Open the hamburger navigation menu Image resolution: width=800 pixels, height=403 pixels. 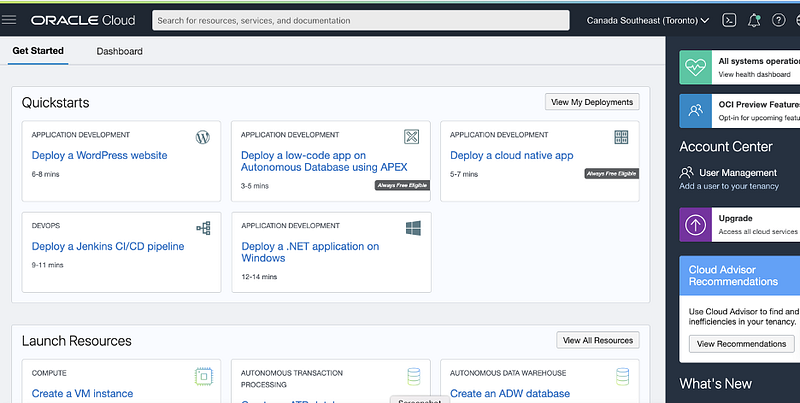click(x=9, y=20)
